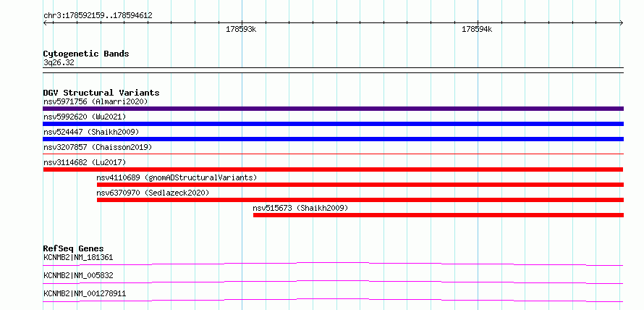Open the KCNMB2|NM_005832 transcript label
This screenshot has width=644, height=310.
[78, 276]
